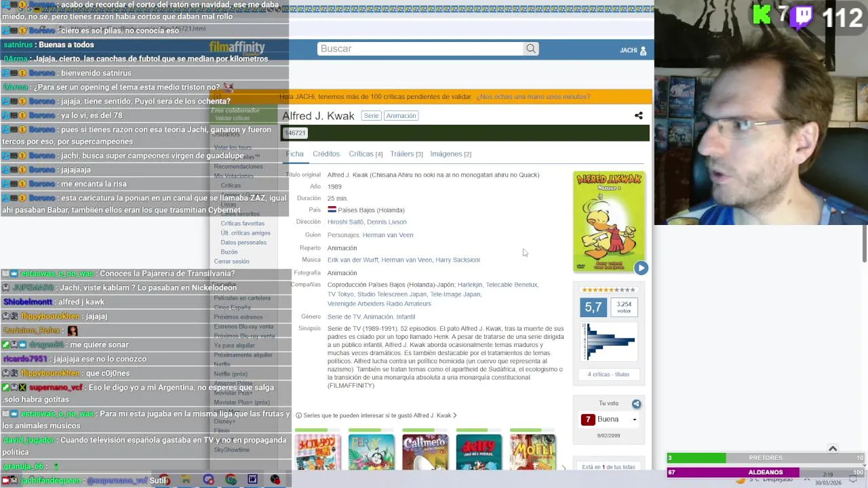868x488 pixels.
Task: Open the Mofli recommended series thumbnail
Action: pyautogui.click(x=532, y=452)
